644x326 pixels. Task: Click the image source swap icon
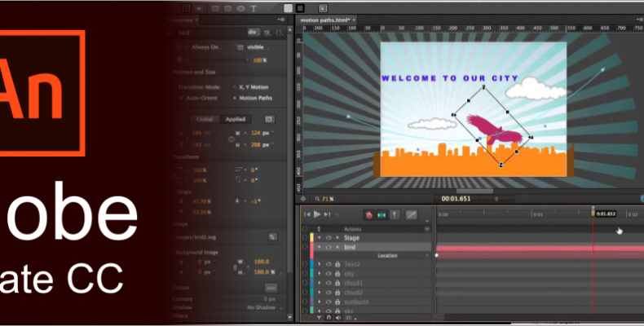tap(272, 237)
